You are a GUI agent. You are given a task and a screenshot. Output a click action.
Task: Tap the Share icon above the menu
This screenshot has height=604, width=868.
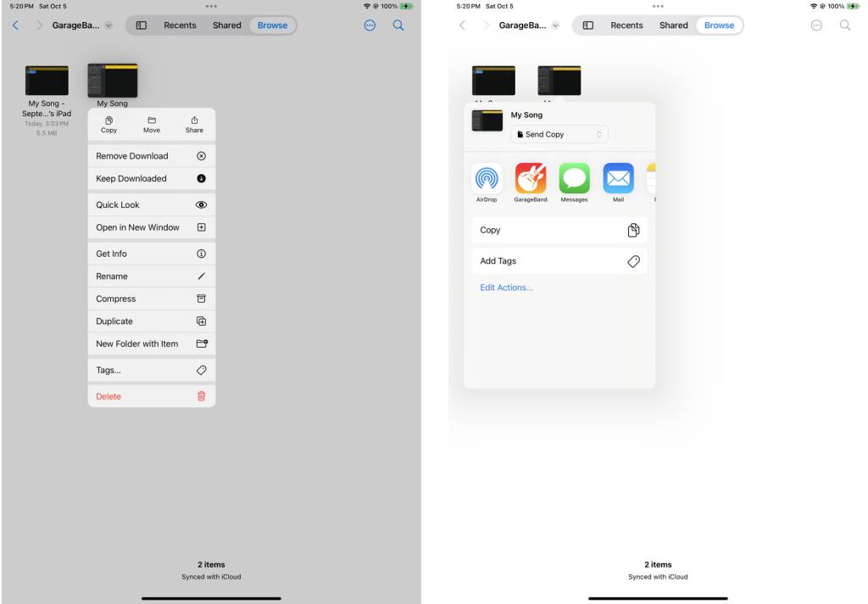point(194,124)
